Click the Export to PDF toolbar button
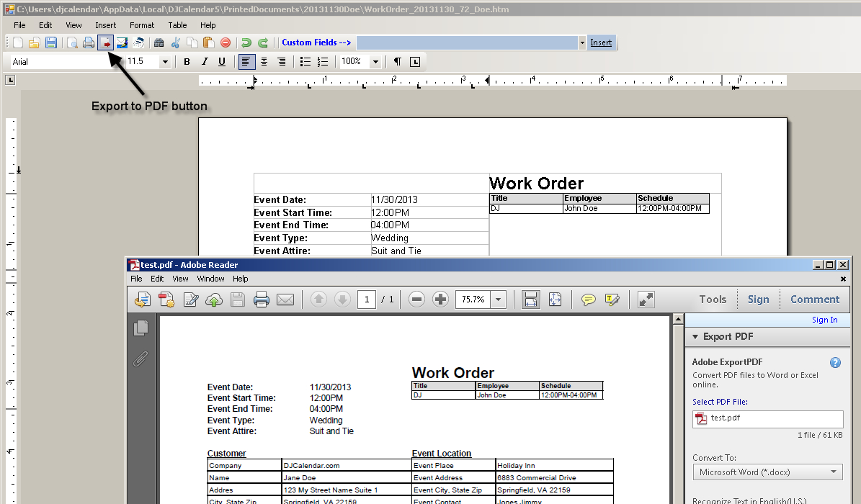Screen dimensions: 861x504 point(105,42)
